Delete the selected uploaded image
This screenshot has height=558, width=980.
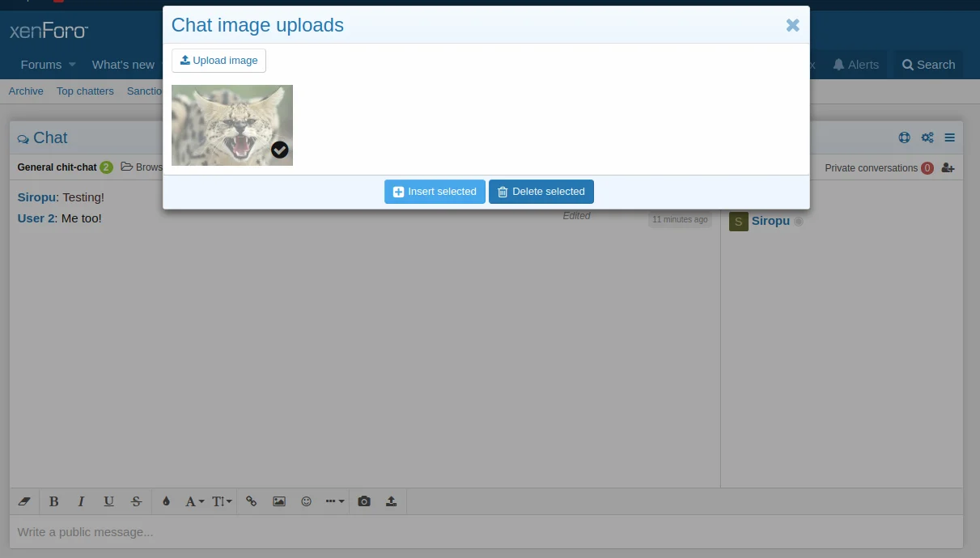point(541,192)
